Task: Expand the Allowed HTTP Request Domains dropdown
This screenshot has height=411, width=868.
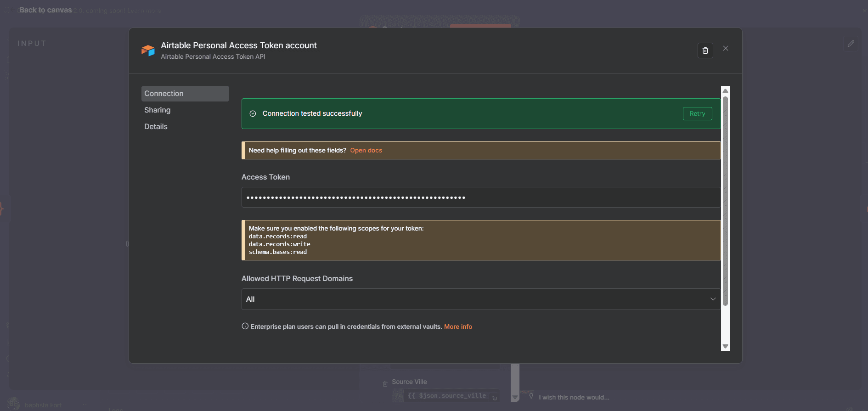Action: [481, 299]
